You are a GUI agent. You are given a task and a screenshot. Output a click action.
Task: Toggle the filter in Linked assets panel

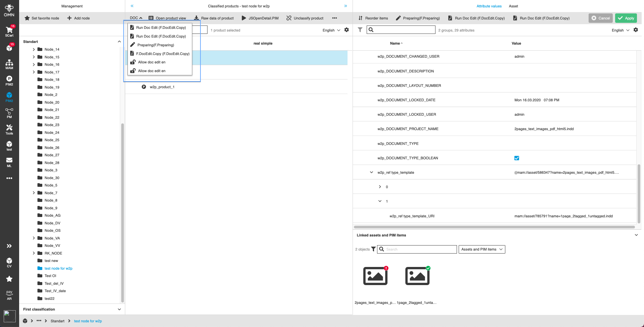(x=374, y=249)
